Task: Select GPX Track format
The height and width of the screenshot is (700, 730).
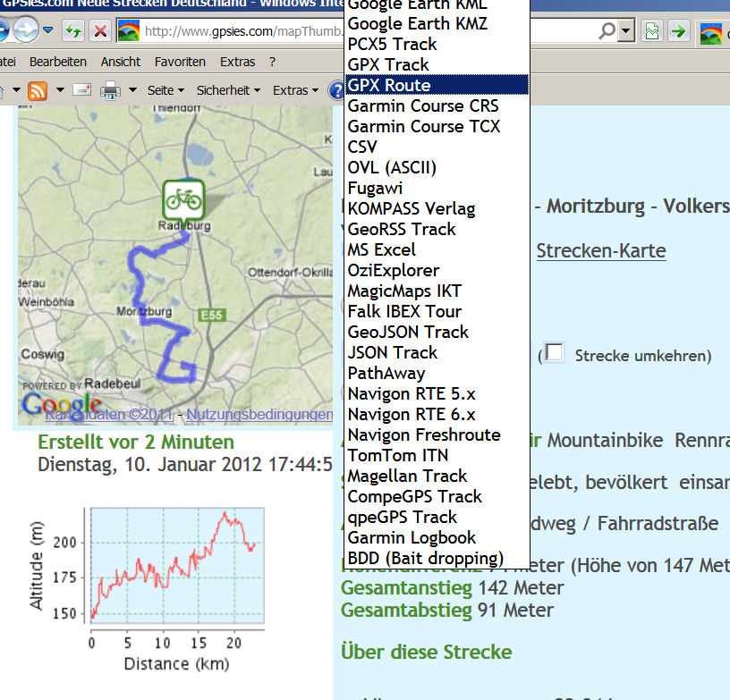Action: 437,64
